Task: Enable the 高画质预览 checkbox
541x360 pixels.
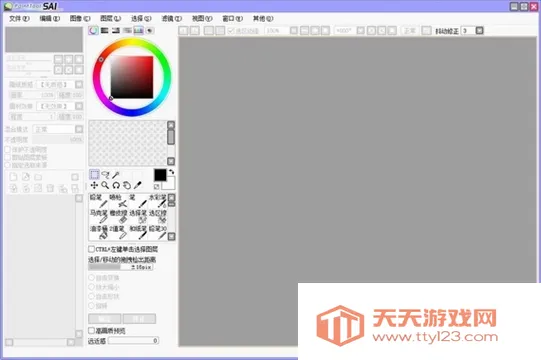Action: click(x=91, y=330)
